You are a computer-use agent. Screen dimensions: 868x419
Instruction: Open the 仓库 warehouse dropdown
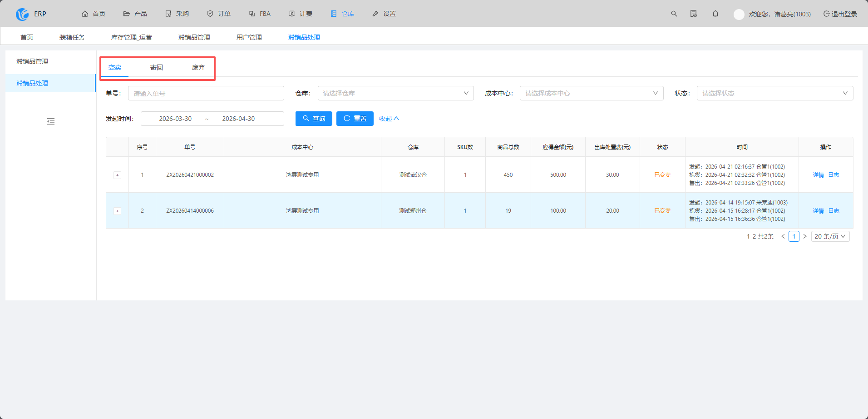pyautogui.click(x=396, y=93)
